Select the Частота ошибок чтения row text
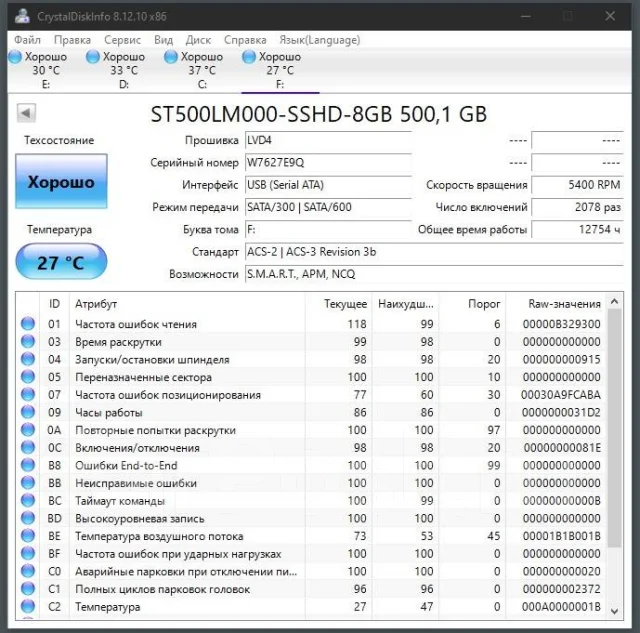 [136, 324]
